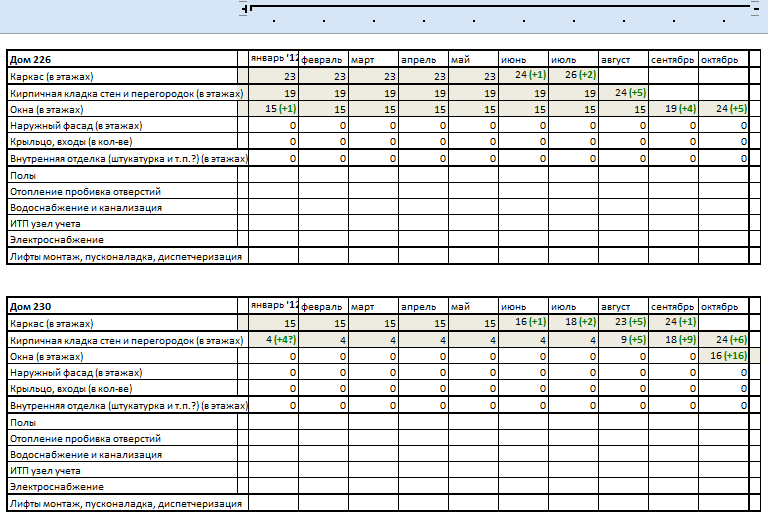Collapse column group with right outline minus button

[756, 8]
